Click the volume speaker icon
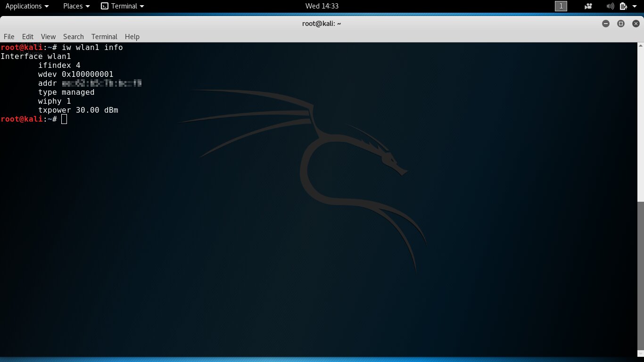Image resolution: width=644 pixels, height=362 pixels. (610, 6)
